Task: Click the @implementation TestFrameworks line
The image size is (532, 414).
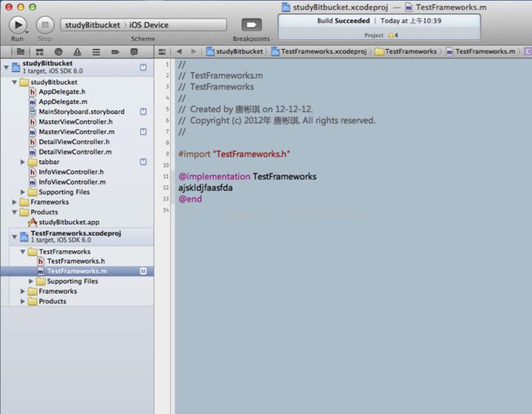Action: click(x=247, y=176)
